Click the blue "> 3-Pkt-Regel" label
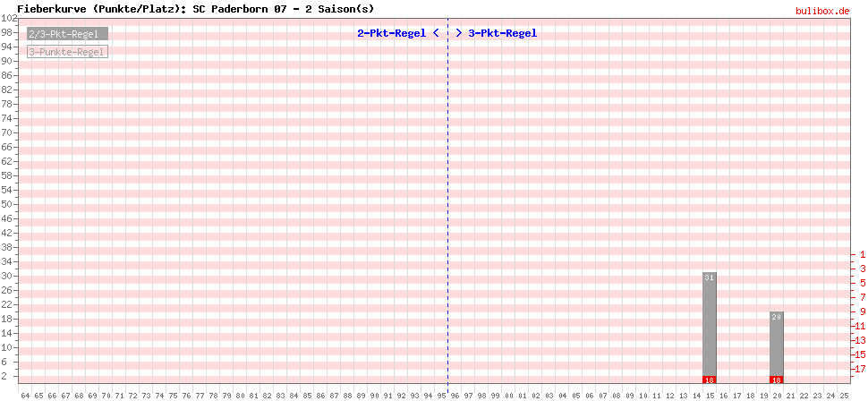The width and height of the screenshot is (868, 401). 496,33
